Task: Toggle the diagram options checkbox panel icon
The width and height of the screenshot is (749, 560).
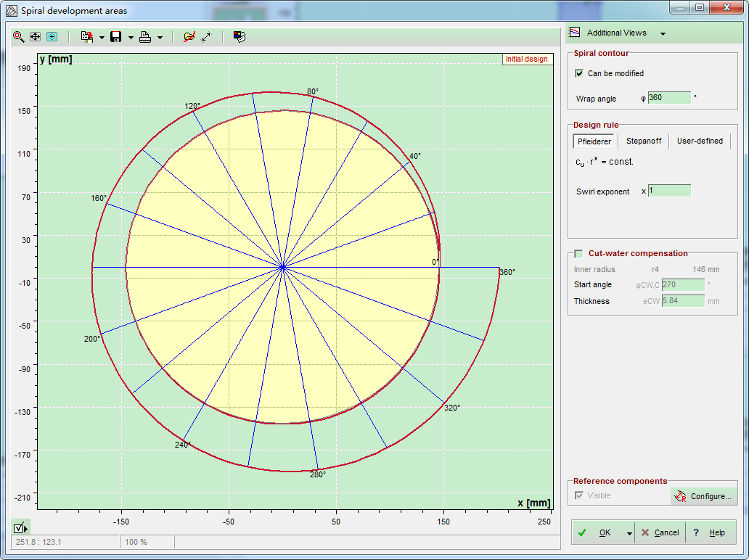Action: [20, 527]
